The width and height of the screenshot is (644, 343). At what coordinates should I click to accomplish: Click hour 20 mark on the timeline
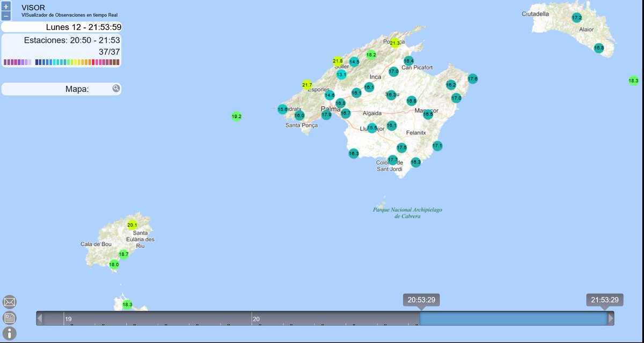[x=256, y=319]
